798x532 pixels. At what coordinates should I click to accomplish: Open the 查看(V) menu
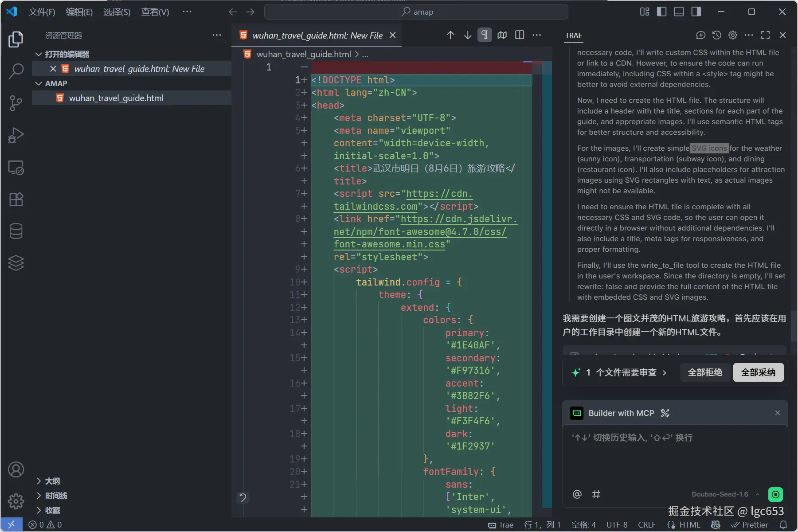(x=155, y=12)
